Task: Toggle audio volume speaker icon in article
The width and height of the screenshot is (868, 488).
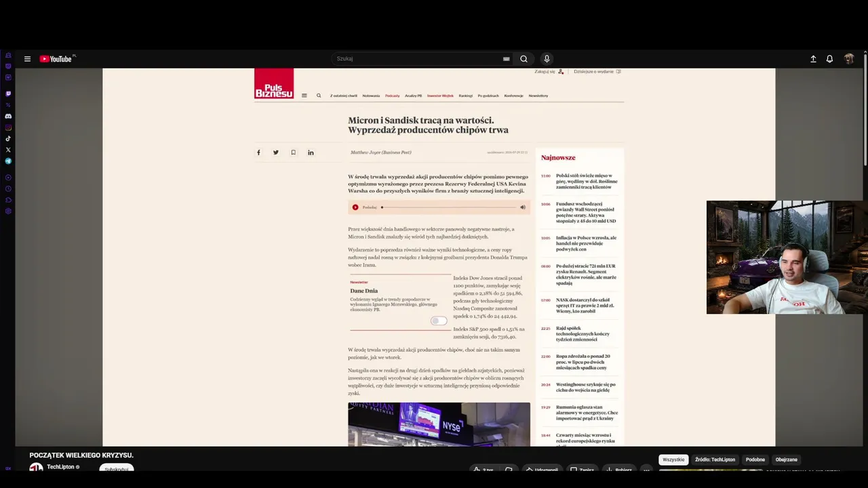Action: tap(523, 207)
